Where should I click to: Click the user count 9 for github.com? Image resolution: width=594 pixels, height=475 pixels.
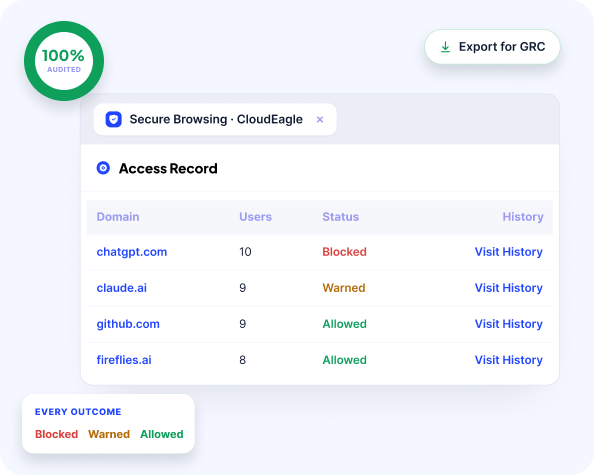coord(242,324)
